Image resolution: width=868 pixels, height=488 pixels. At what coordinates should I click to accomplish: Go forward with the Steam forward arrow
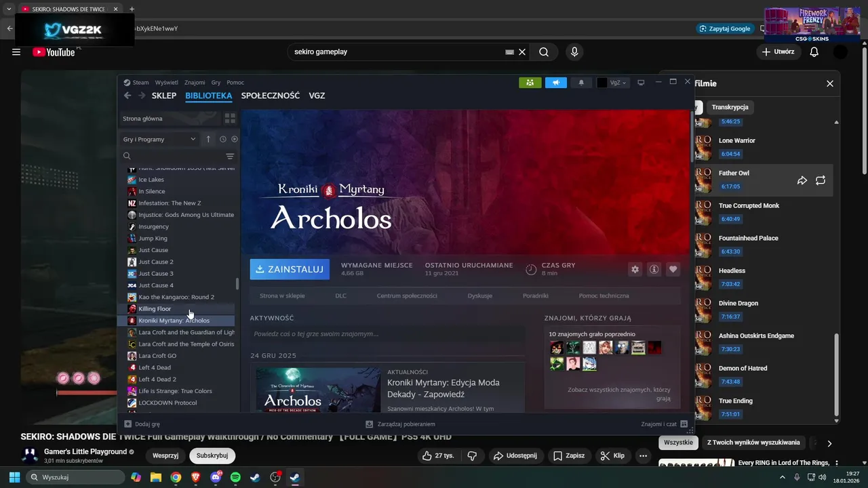point(142,96)
